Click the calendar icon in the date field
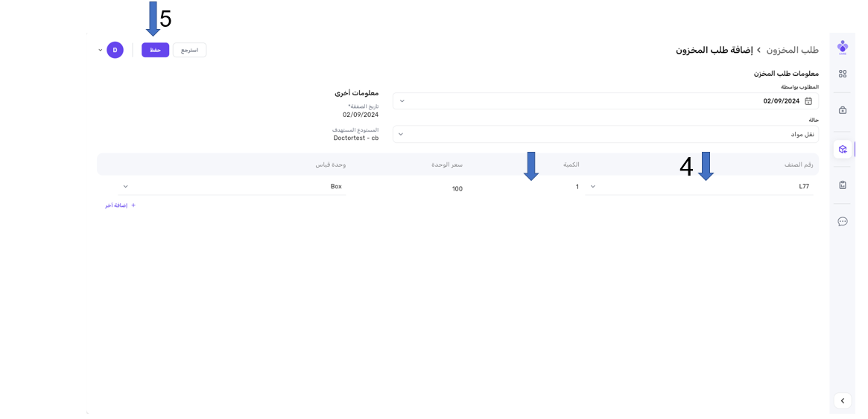Image resolution: width=868 pixels, height=419 pixels. [808, 101]
